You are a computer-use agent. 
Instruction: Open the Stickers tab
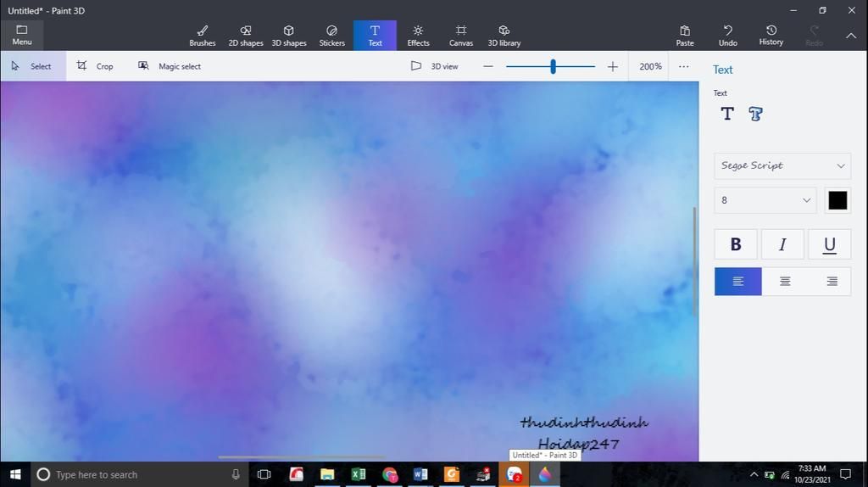click(331, 36)
